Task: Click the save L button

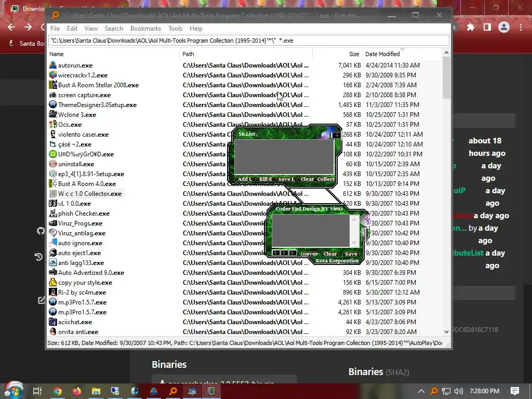Action: point(286,179)
